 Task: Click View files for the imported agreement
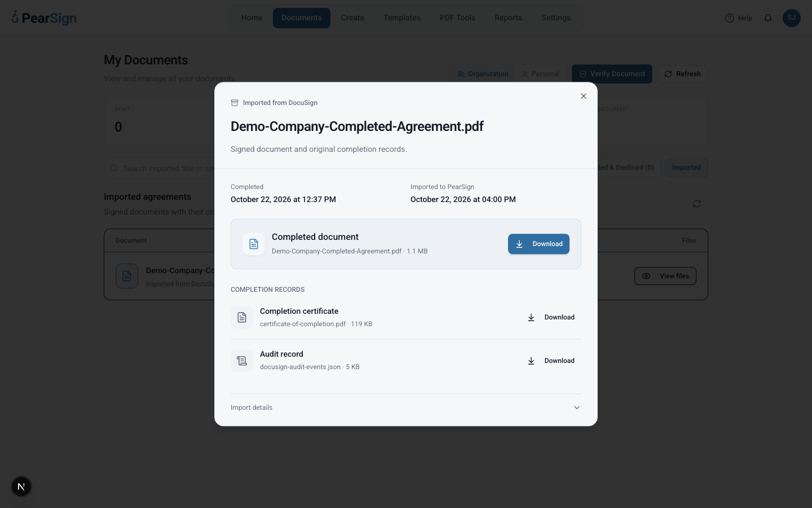coord(665,276)
